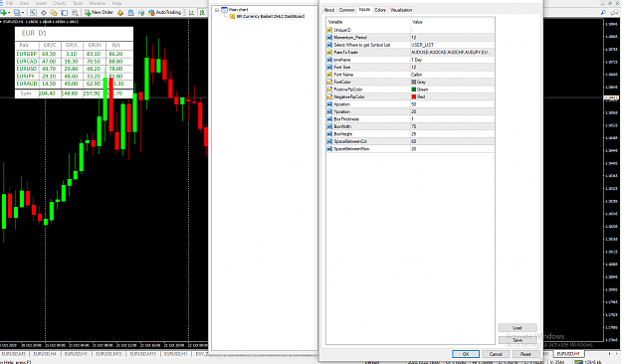Viewport: 622px width, 364px height.
Task: Toggle the AutoTrading button
Action: coord(164,12)
